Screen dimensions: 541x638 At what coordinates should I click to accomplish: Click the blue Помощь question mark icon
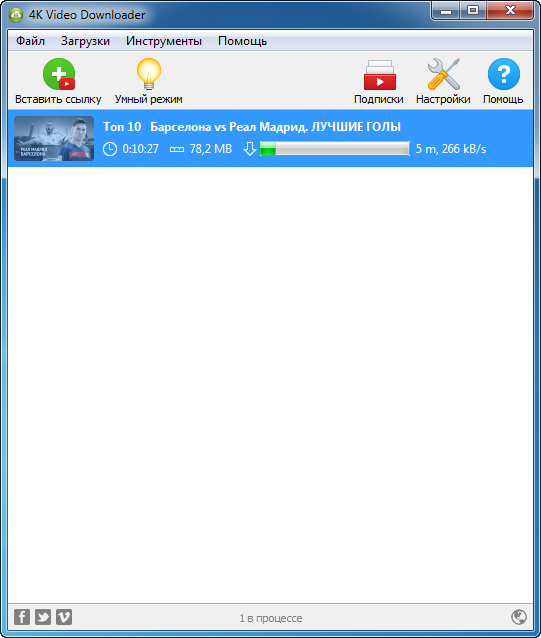504,74
